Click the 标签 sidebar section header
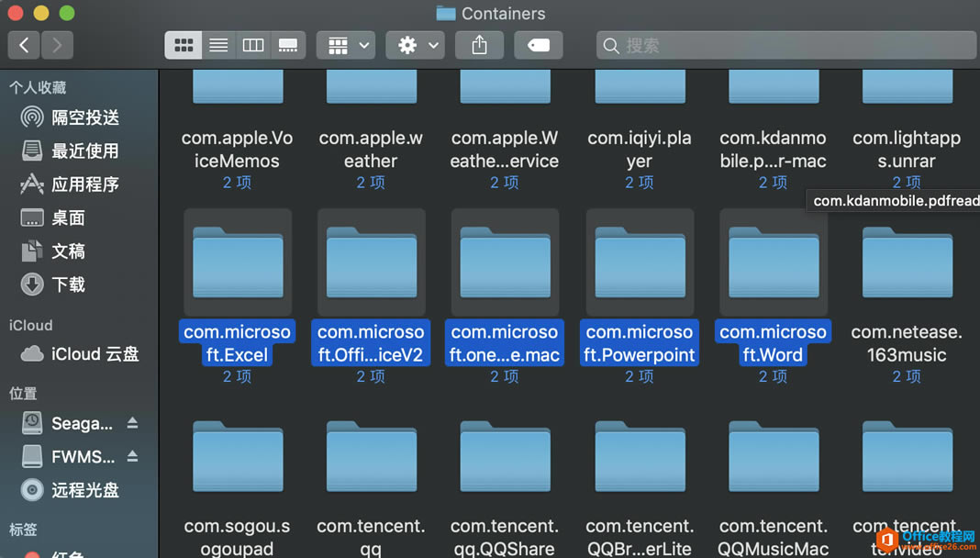Screen dimensions: 980x558 23,530
